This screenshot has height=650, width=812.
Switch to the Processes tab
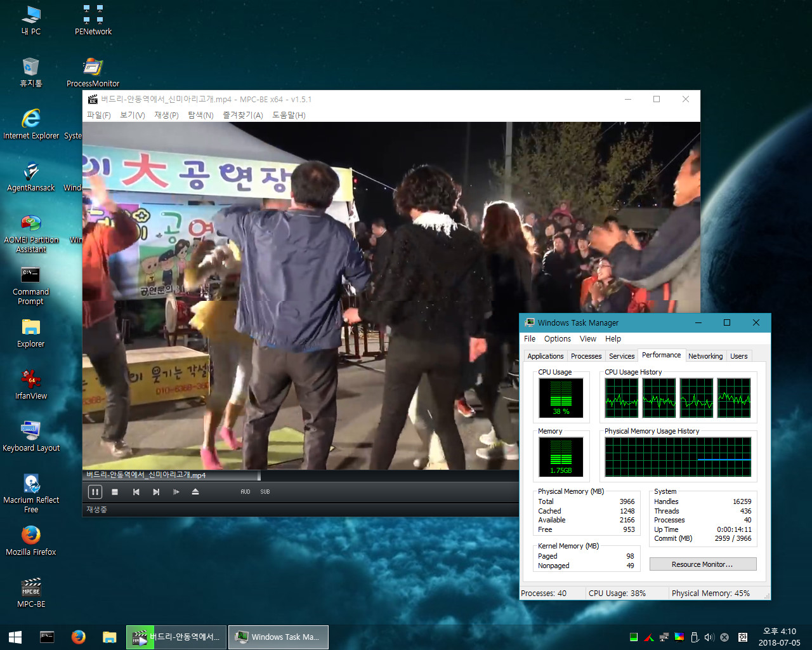(x=586, y=356)
